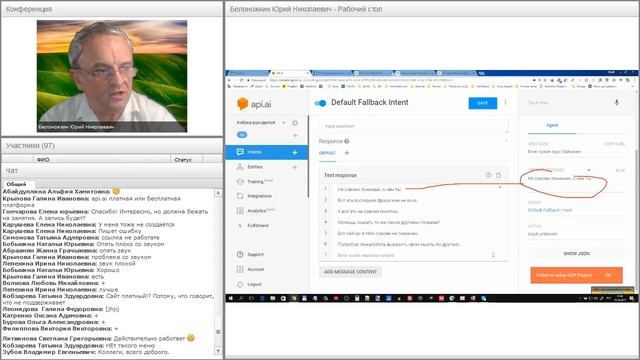640x360 pixels.
Task: Click the api.ai logo
Action: pyautogui.click(x=254, y=104)
